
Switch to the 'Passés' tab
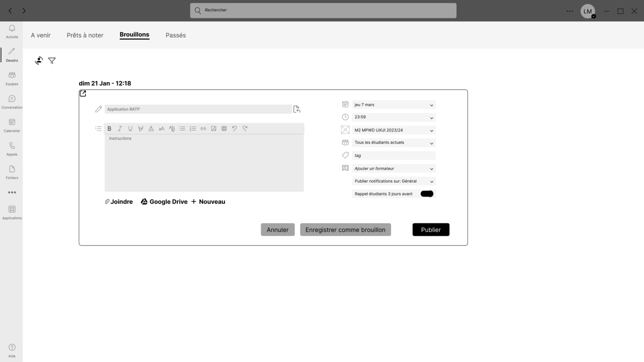[x=176, y=35]
